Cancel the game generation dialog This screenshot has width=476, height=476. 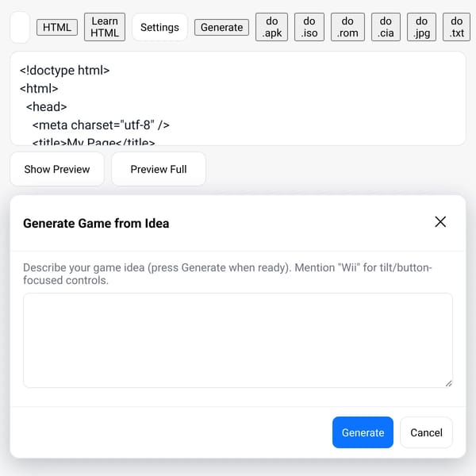426,432
